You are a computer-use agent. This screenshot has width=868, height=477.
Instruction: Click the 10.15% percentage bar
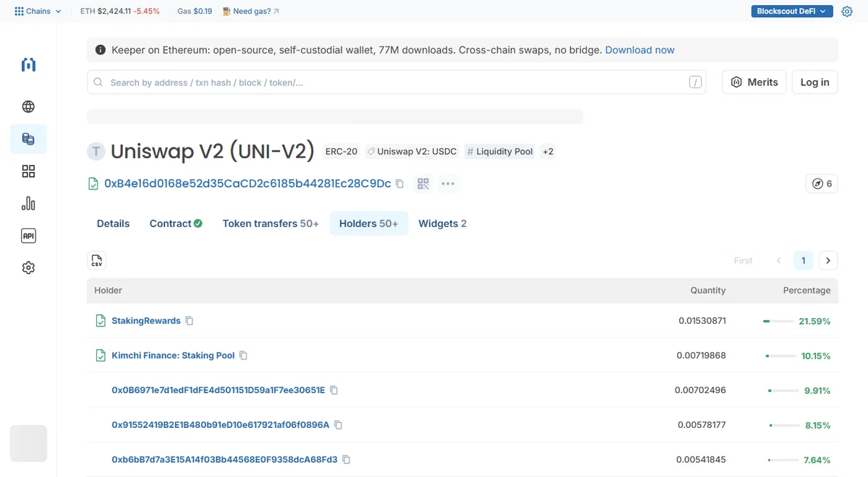[x=781, y=356]
